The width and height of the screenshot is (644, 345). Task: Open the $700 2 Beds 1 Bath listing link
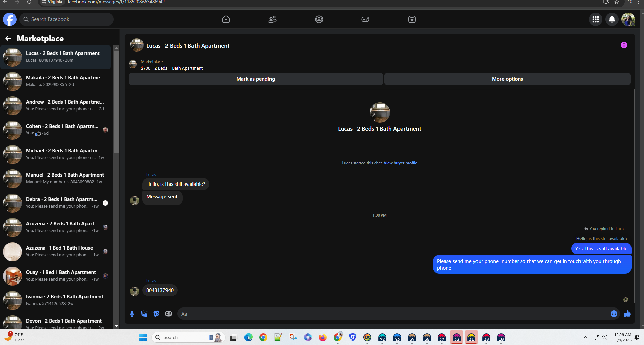click(x=172, y=68)
